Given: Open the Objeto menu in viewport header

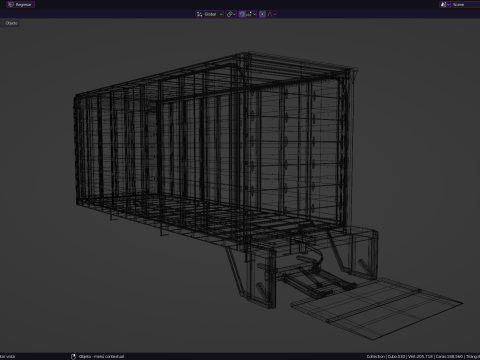Looking at the screenshot, I should point(11,23).
